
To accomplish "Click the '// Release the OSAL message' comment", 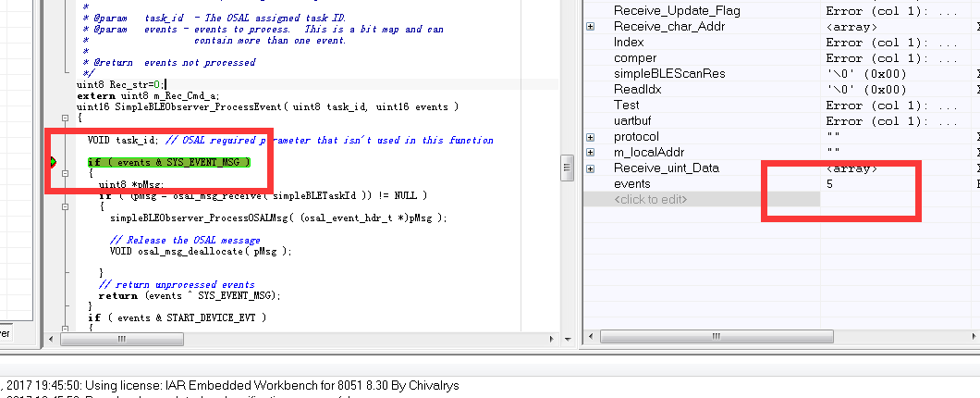I will [x=185, y=241].
